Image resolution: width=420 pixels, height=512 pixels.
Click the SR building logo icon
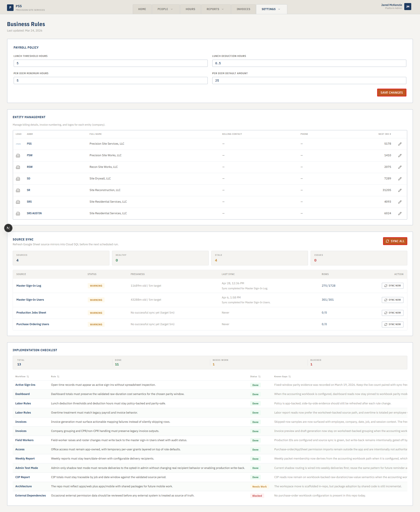coord(18,190)
